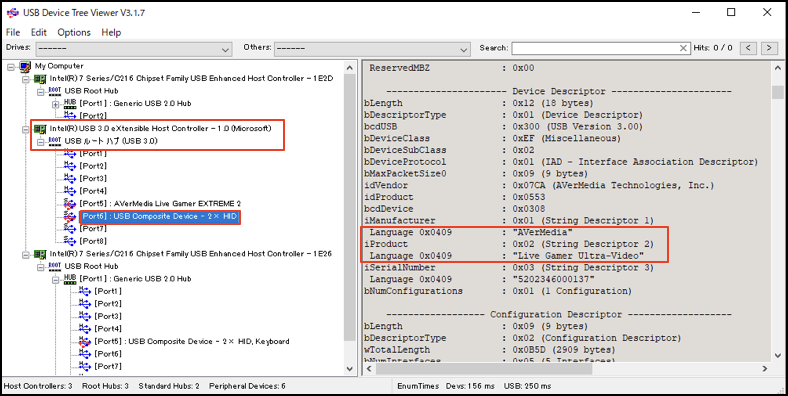Click the USB 3.0 eXtensible controller chip icon

point(40,129)
